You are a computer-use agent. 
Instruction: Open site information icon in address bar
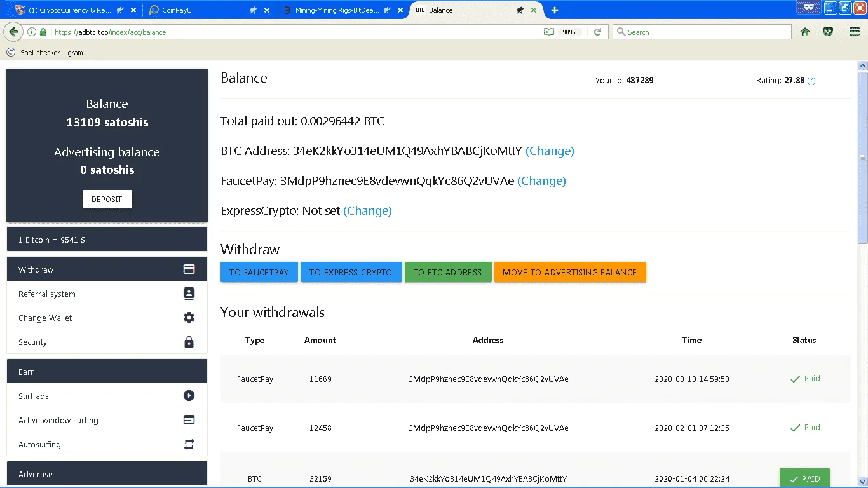[x=32, y=32]
